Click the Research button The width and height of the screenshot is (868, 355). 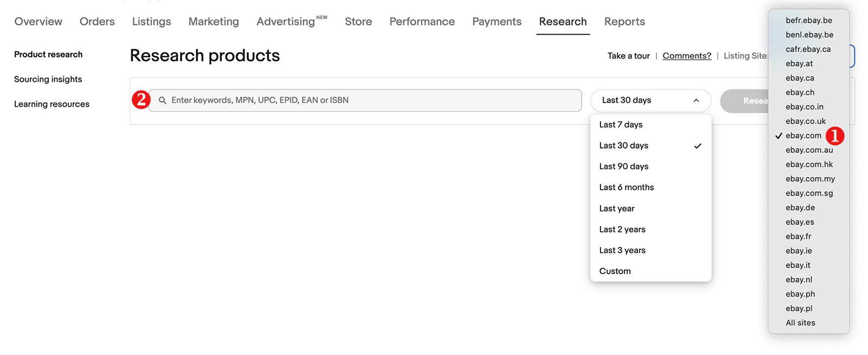(x=745, y=101)
